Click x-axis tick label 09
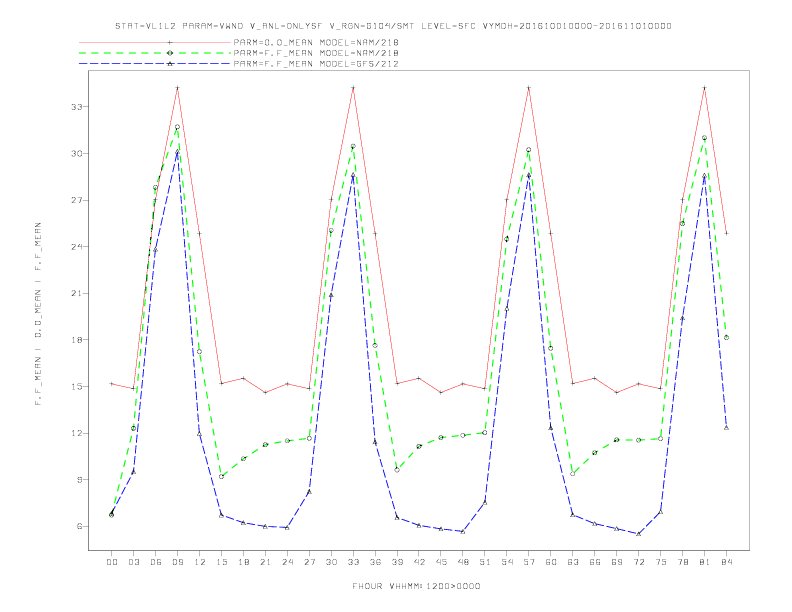The image size is (792, 612). pyautogui.click(x=177, y=562)
